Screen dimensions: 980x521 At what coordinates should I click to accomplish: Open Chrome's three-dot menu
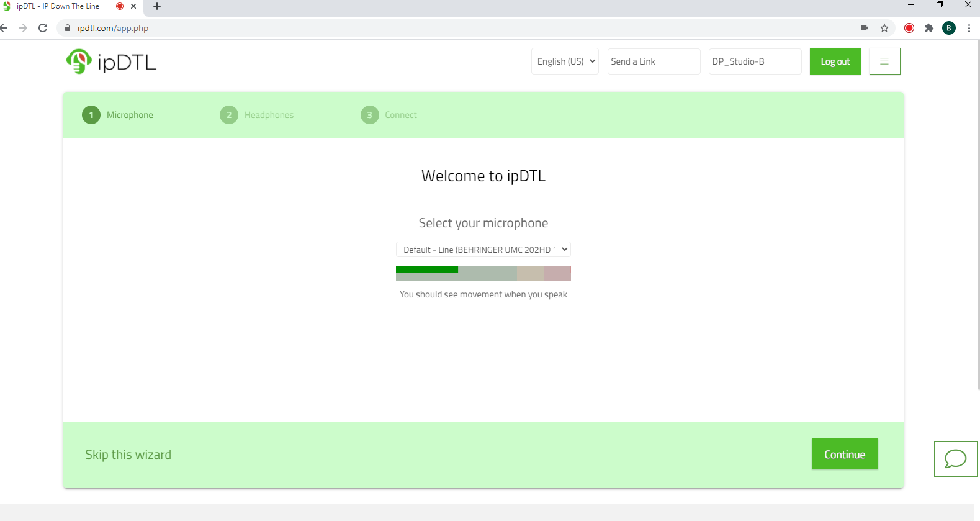pyautogui.click(x=969, y=28)
